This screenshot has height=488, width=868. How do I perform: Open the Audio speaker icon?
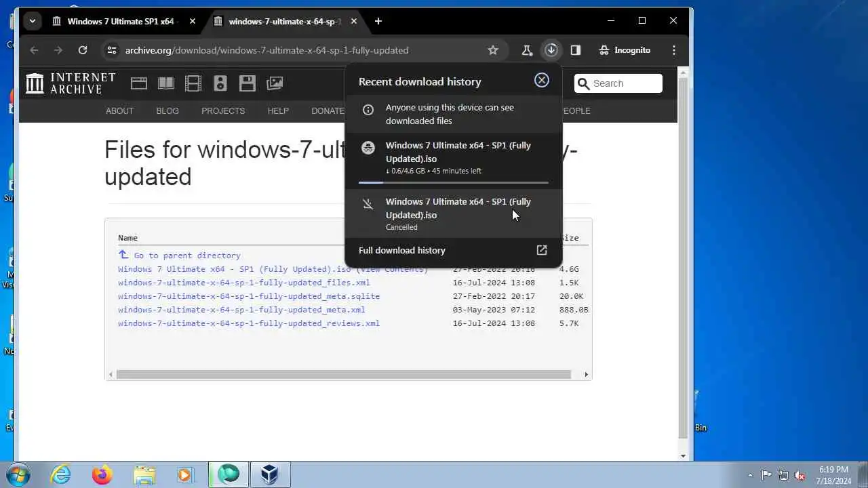(x=220, y=83)
